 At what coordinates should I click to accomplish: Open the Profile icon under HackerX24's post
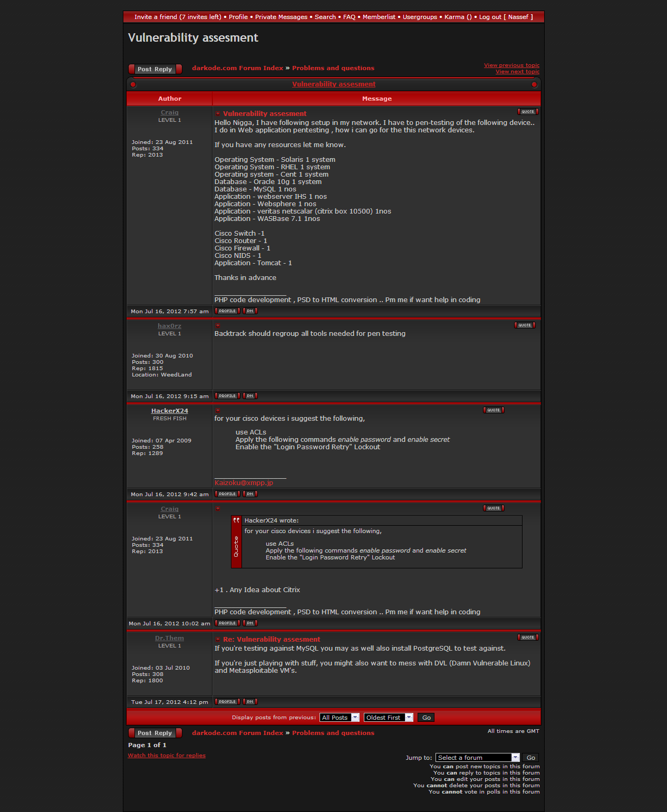(227, 494)
